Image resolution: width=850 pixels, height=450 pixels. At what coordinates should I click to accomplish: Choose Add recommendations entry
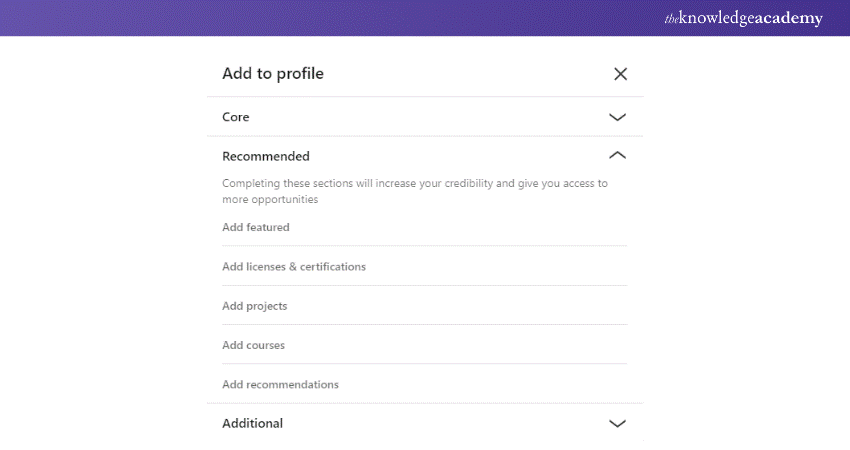pyautogui.click(x=280, y=384)
